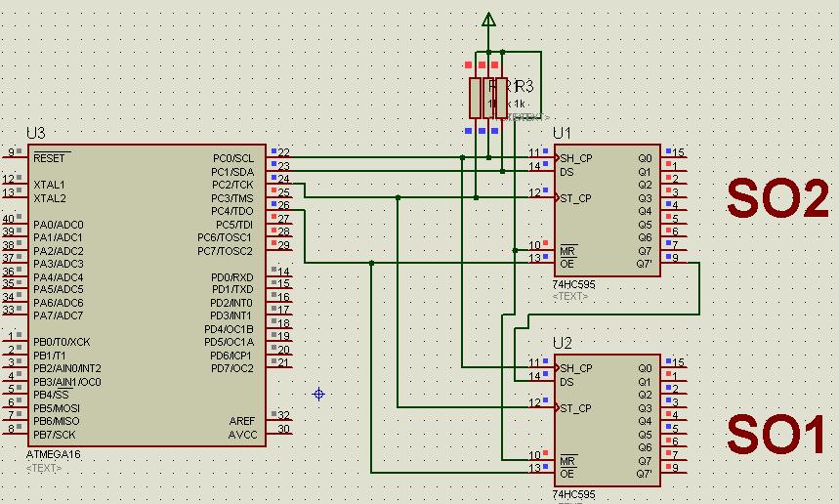Click the PC7/TOSC2 pin label

click(225, 250)
